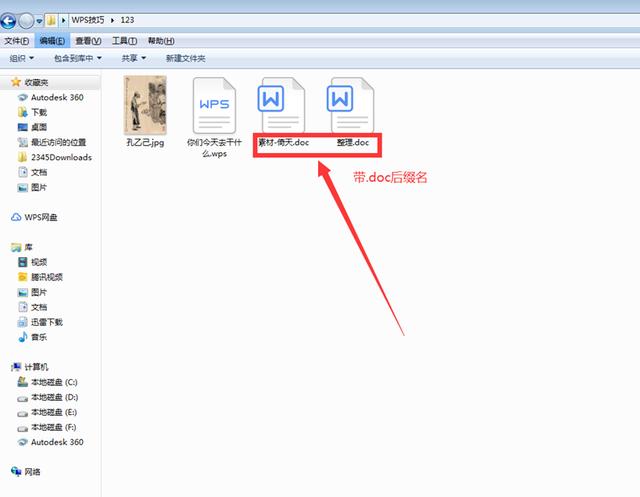Open the 包含到库中 dropdown
This screenshot has height=497, width=640.
coord(78,58)
